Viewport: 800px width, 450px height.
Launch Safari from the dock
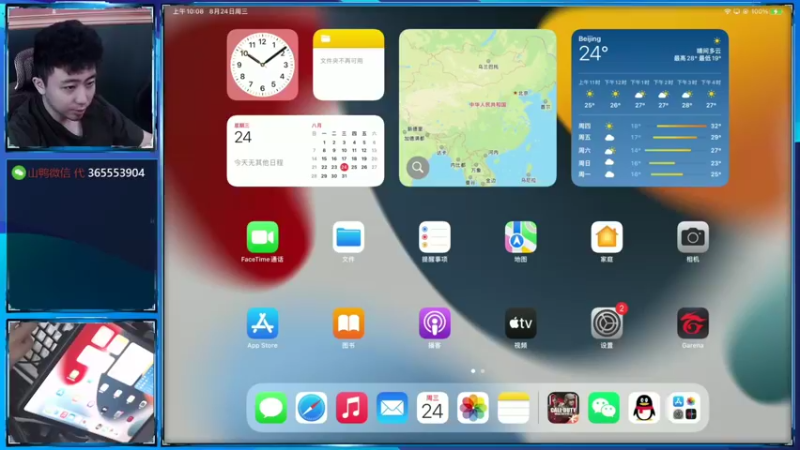(x=311, y=408)
